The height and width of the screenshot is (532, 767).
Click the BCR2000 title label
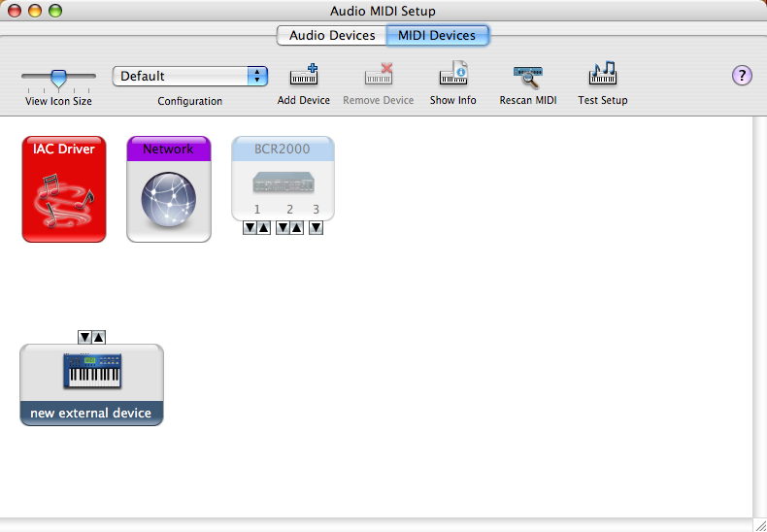(x=283, y=150)
